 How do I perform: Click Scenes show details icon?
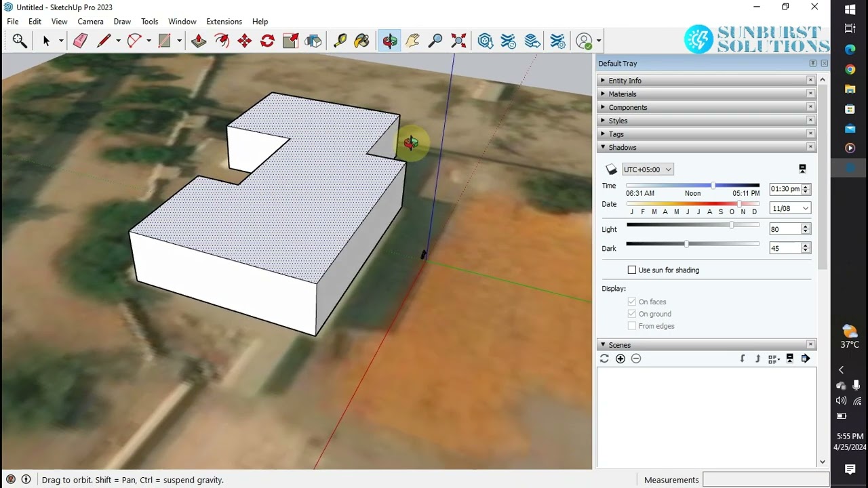point(790,359)
